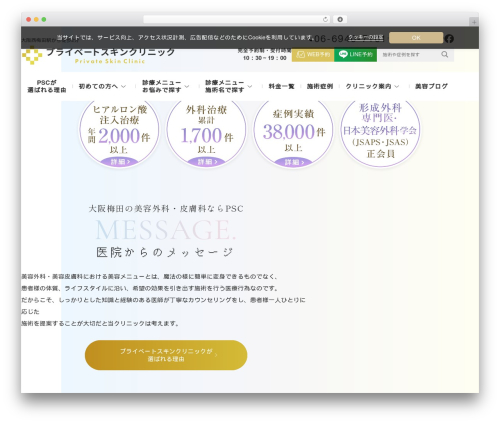Image resolution: width=500 pixels, height=423 pixels.
Task: Expand the 初めての方へ dropdown
Action: [x=102, y=86]
